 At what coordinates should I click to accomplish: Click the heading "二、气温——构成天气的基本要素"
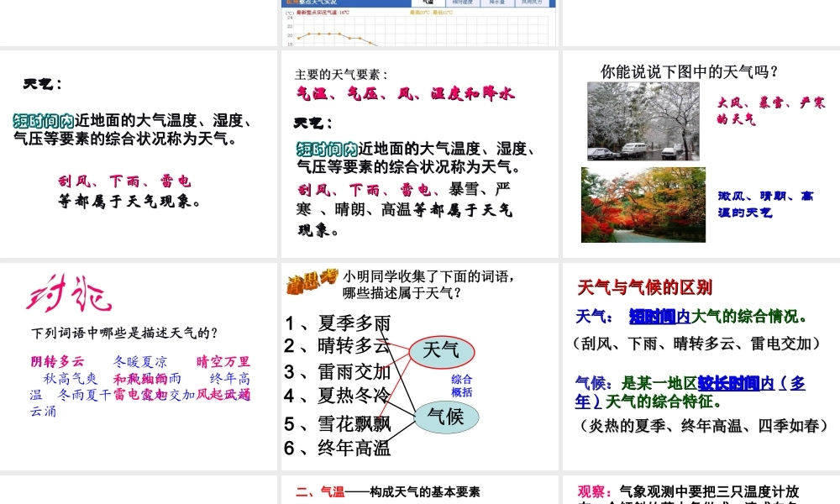(388, 491)
